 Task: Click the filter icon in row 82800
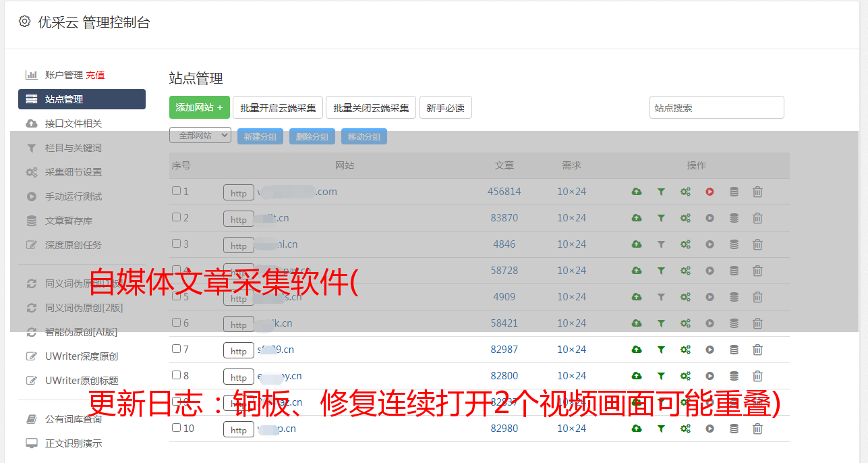pos(661,376)
